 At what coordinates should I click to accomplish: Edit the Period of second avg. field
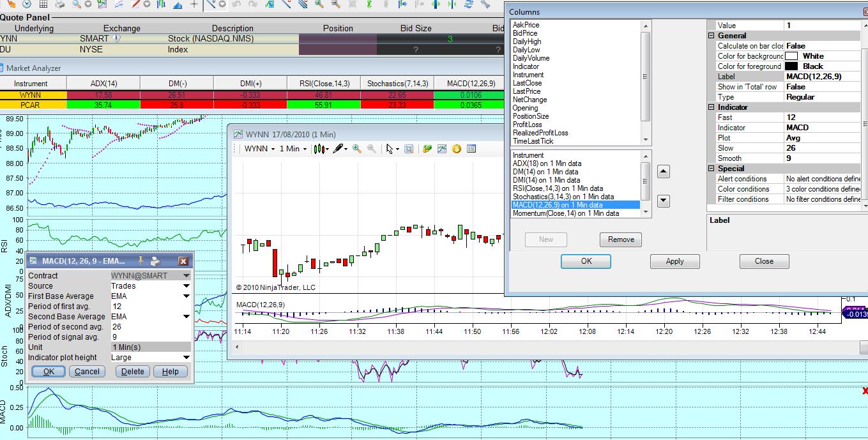151,327
